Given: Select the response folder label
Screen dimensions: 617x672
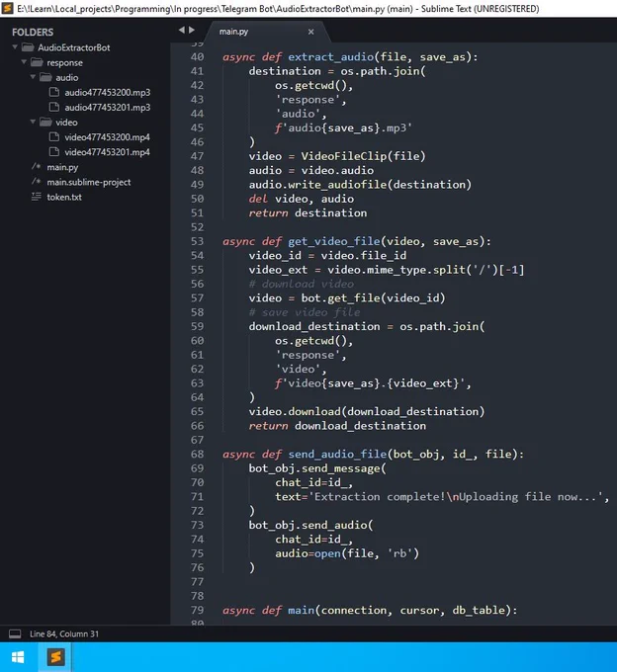Looking at the screenshot, I should (x=64, y=63).
